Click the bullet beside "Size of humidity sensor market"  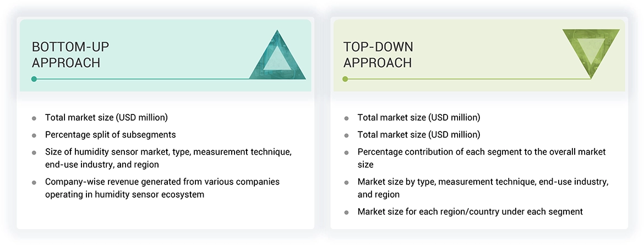(34, 152)
